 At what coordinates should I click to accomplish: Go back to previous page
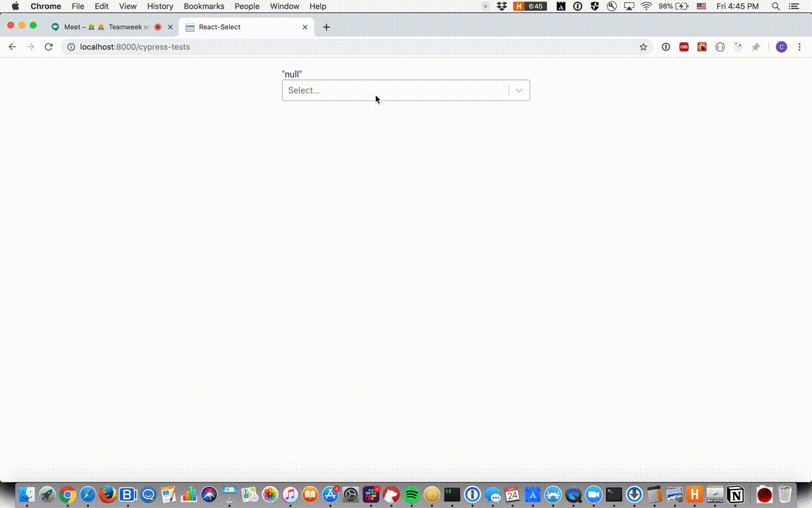13,47
